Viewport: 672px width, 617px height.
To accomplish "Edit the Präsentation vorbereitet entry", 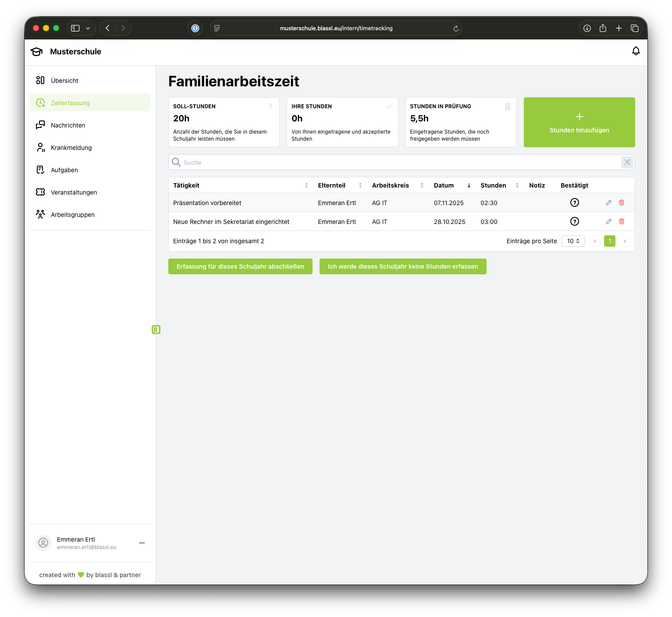I will (x=608, y=202).
